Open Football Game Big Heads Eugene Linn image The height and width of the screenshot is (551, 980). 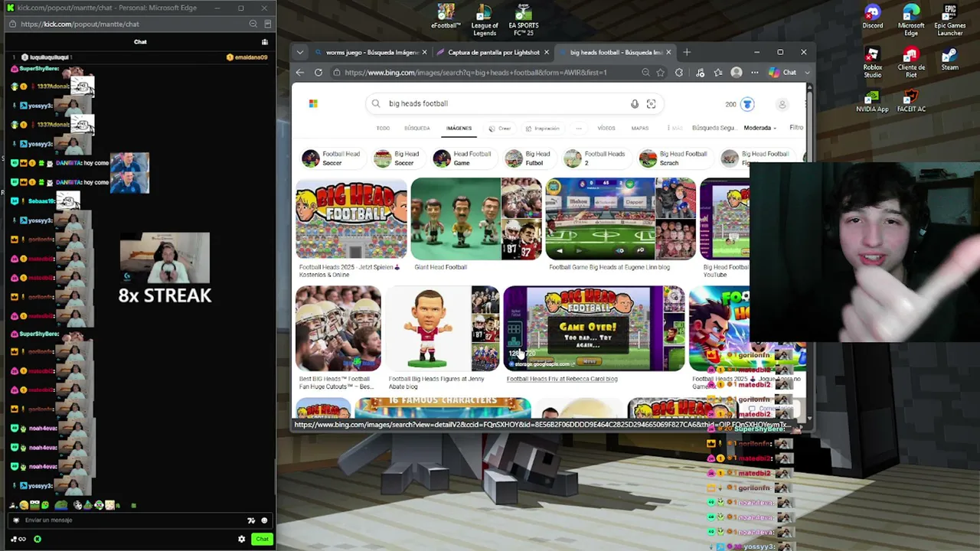620,219
